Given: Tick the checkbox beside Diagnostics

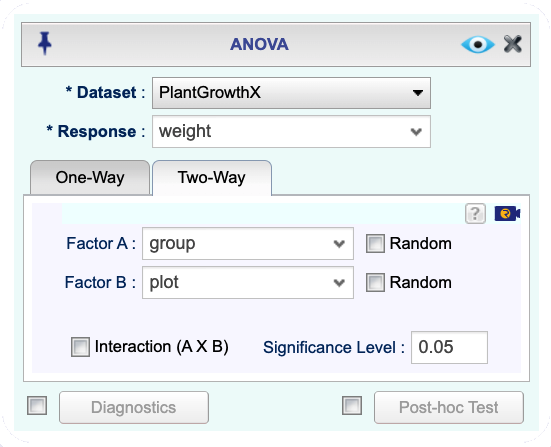Looking at the screenshot, I should pyautogui.click(x=37, y=406).
